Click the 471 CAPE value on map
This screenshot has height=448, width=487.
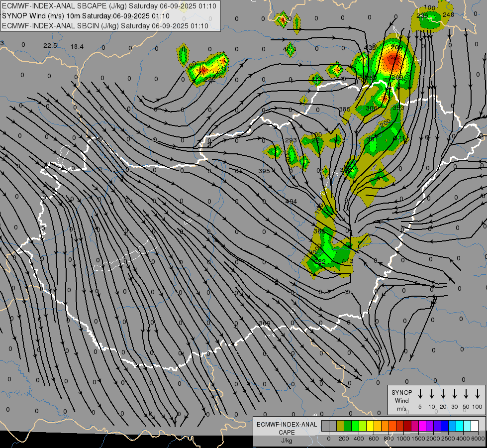(399, 138)
